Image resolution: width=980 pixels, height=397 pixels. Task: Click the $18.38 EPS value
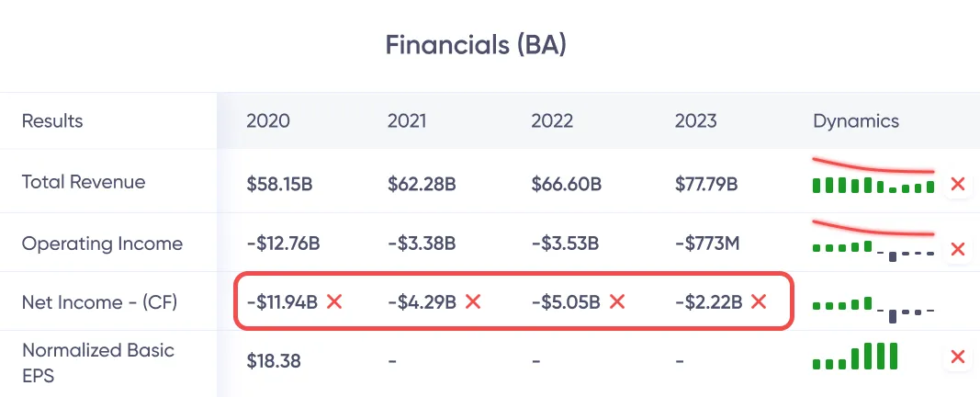pos(272,362)
